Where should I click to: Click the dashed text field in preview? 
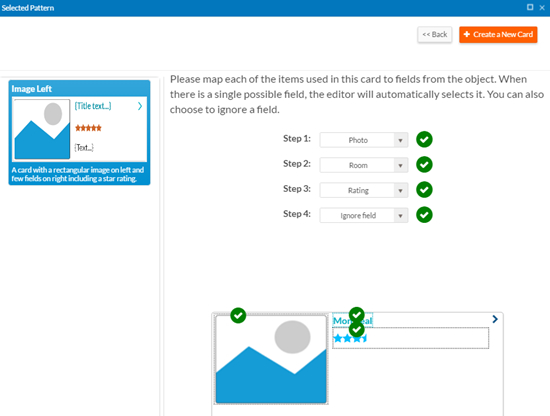click(x=410, y=338)
